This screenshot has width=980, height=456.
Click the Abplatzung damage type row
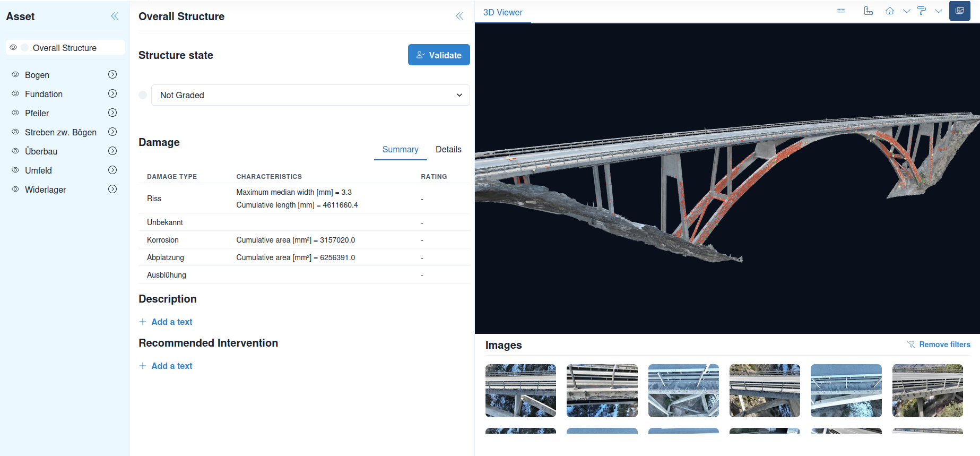click(304, 257)
